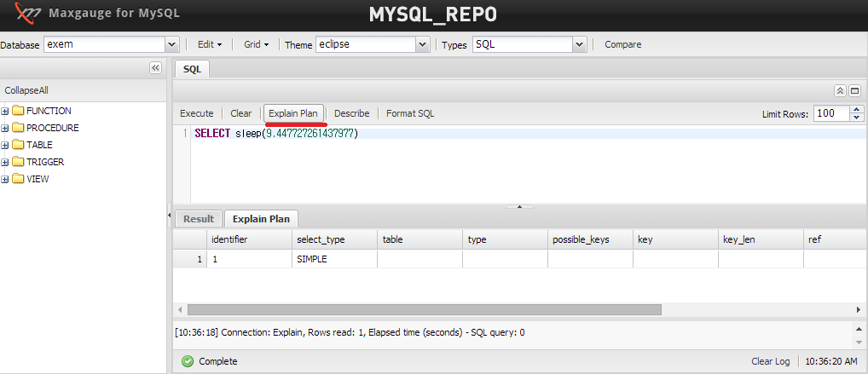Run the query with Execute
This screenshot has height=374, width=868.
[196, 113]
